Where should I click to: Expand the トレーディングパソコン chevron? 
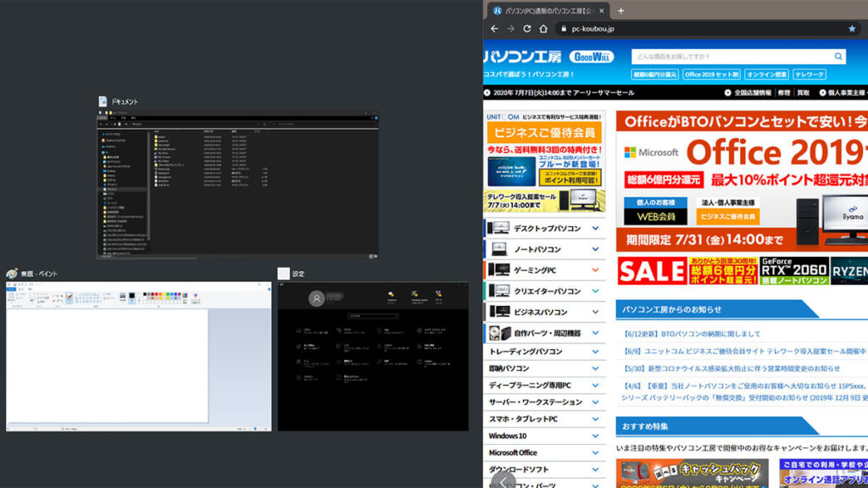[x=595, y=352]
